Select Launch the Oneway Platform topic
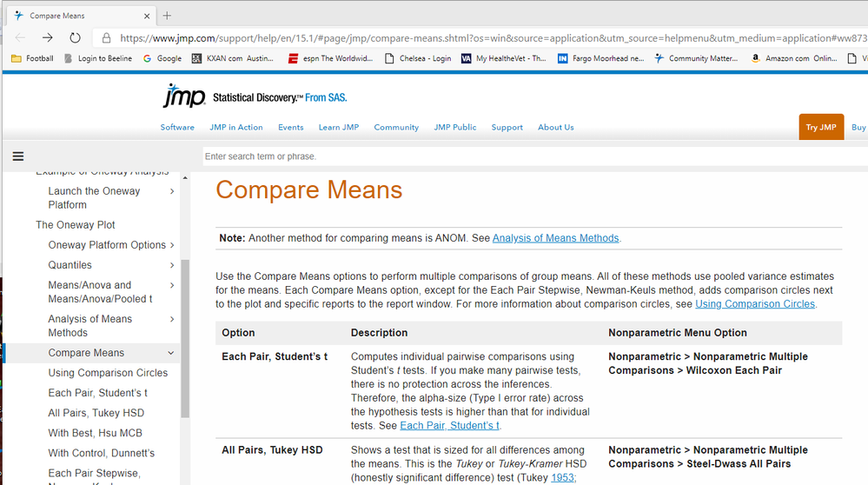The image size is (868, 485). pos(94,197)
